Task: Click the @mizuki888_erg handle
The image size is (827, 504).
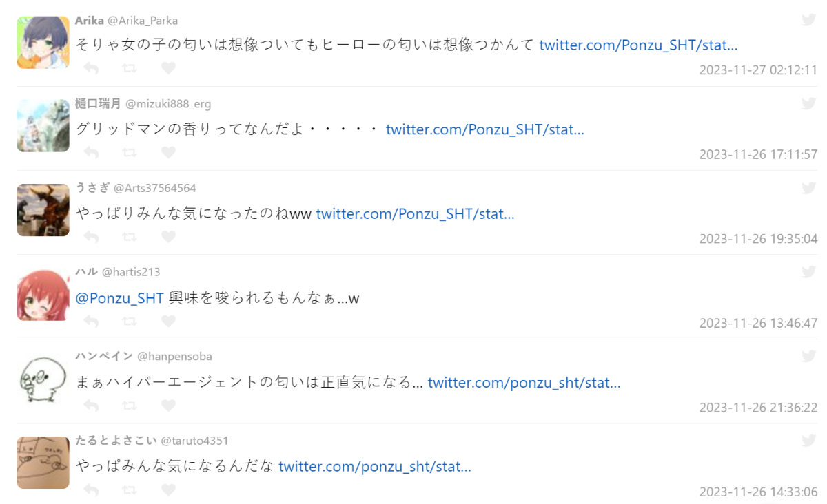Action: coord(168,104)
